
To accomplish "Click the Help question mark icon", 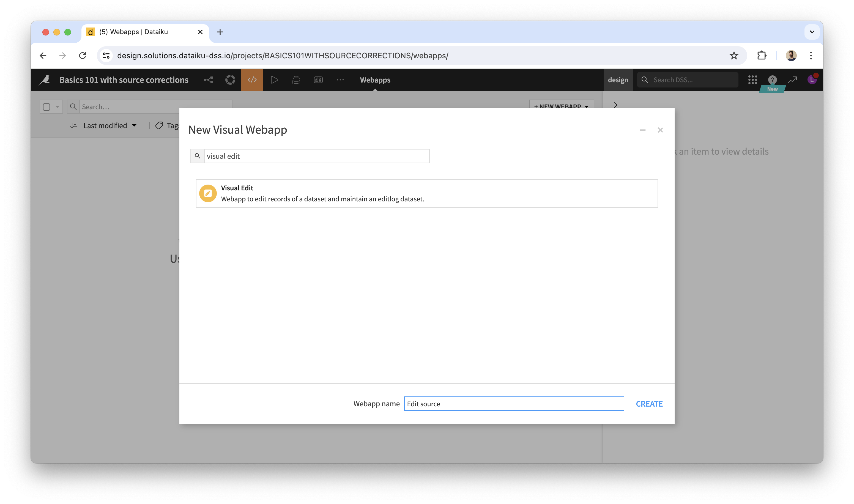I will 772,80.
